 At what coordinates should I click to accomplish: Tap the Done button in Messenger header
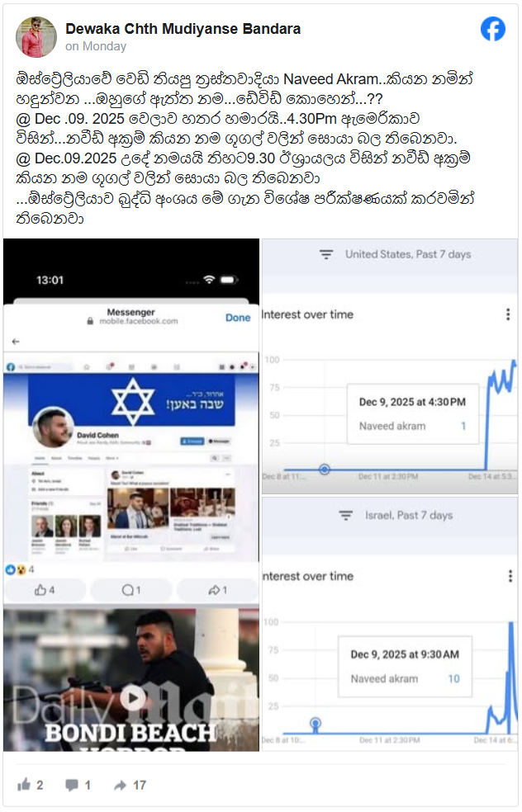tap(238, 318)
